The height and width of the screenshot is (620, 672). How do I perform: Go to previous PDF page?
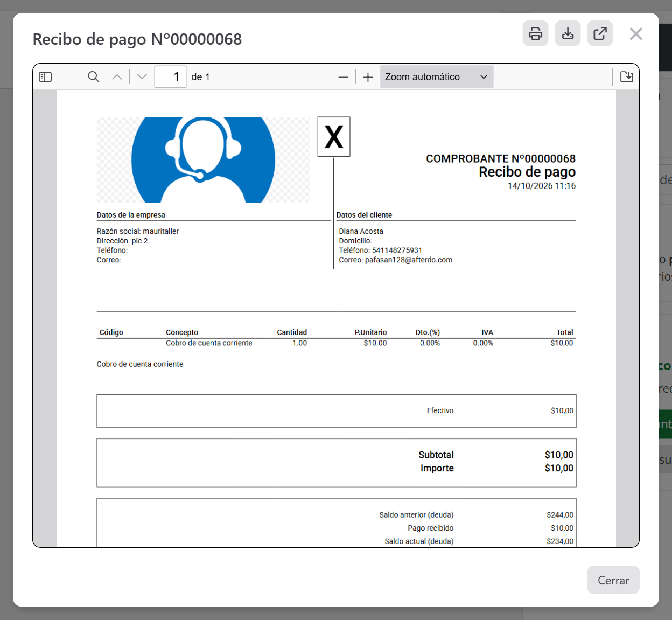(x=117, y=77)
